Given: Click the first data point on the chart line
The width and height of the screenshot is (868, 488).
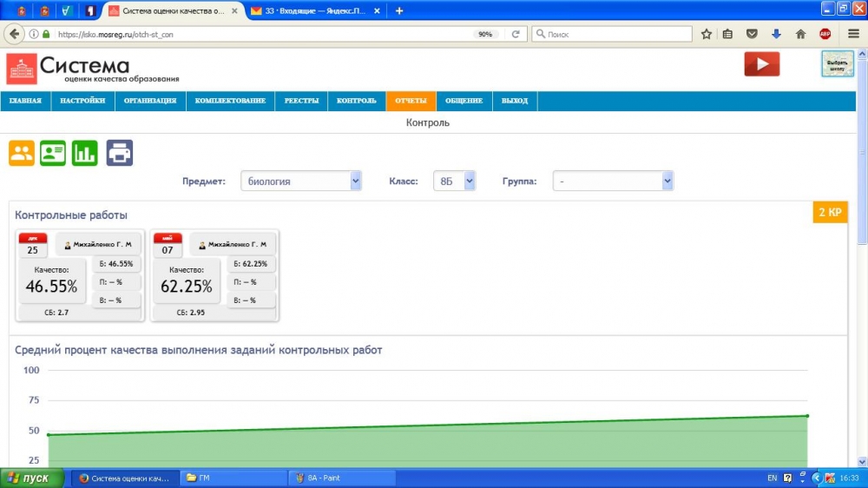Looking at the screenshot, I should pyautogui.click(x=49, y=435).
